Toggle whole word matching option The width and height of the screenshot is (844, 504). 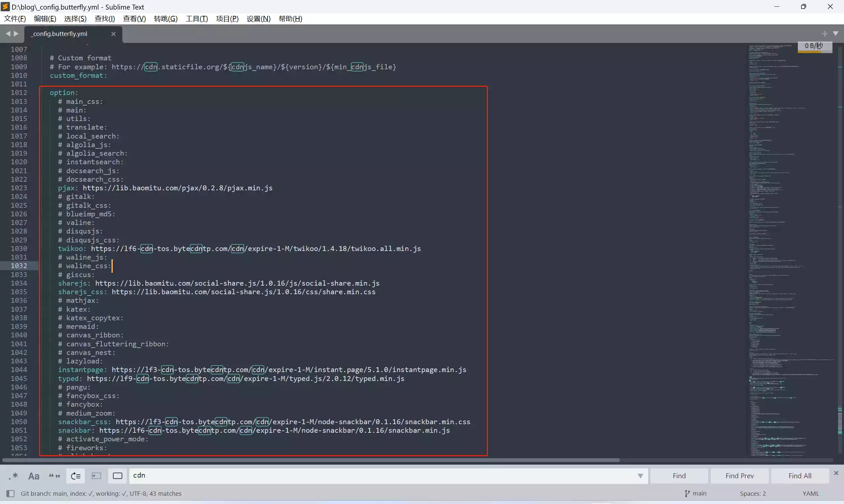click(x=55, y=476)
